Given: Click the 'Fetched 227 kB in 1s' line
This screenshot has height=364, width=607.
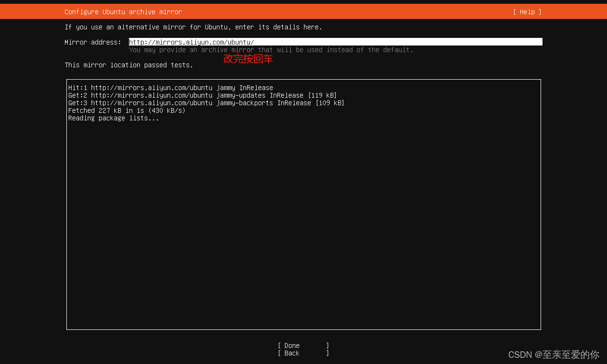Looking at the screenshot, I should click(x=127, y=110).
